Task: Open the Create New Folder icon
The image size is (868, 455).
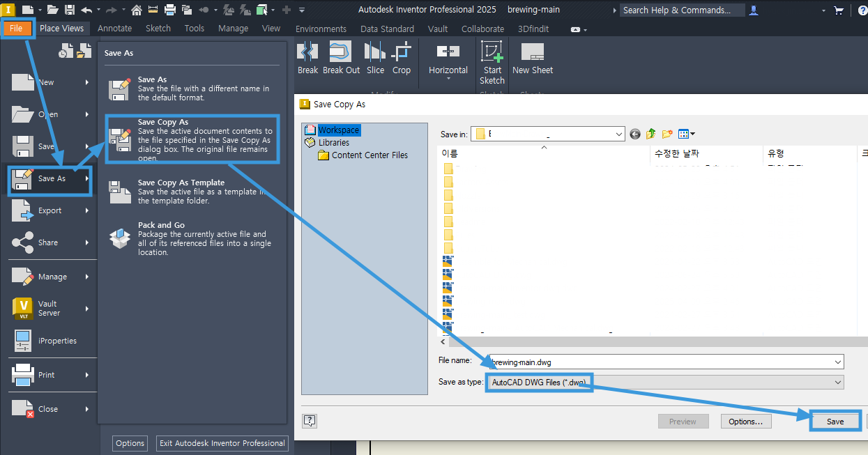Action: [667, 133]
